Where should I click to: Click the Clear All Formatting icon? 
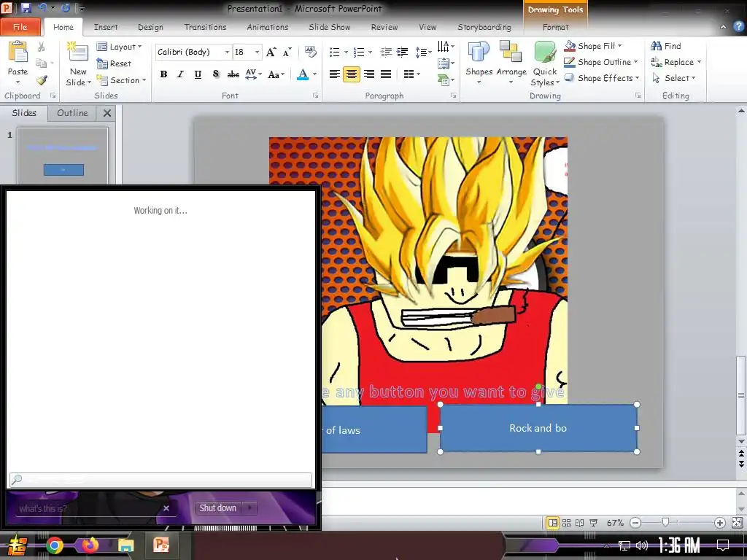click(310, 52)
